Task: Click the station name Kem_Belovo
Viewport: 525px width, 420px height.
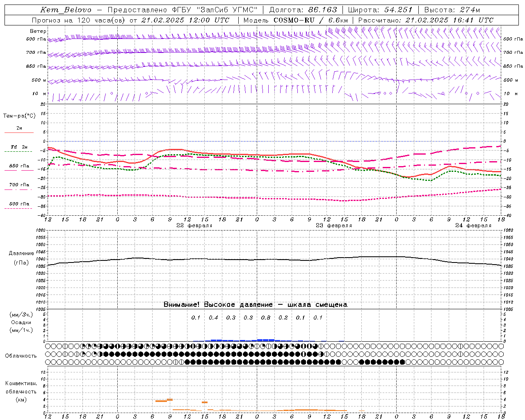Action: pos(66,10)
